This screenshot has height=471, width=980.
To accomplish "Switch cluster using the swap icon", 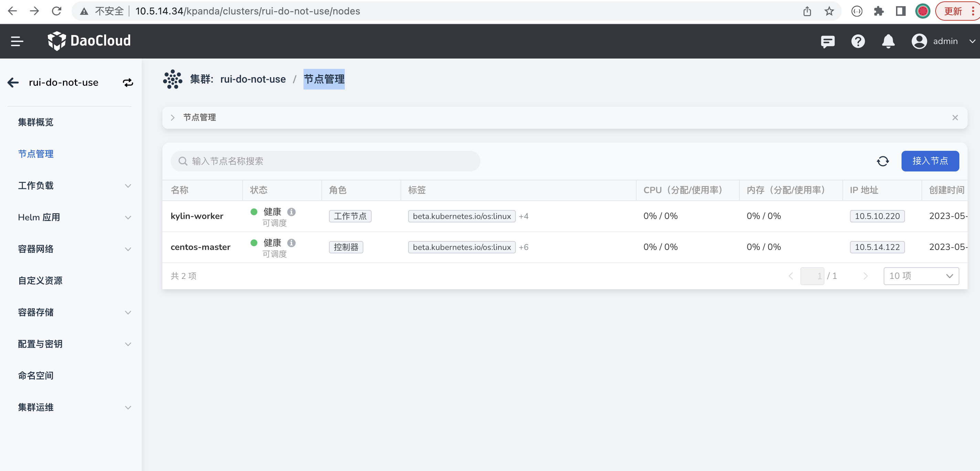I will [128, 82].
